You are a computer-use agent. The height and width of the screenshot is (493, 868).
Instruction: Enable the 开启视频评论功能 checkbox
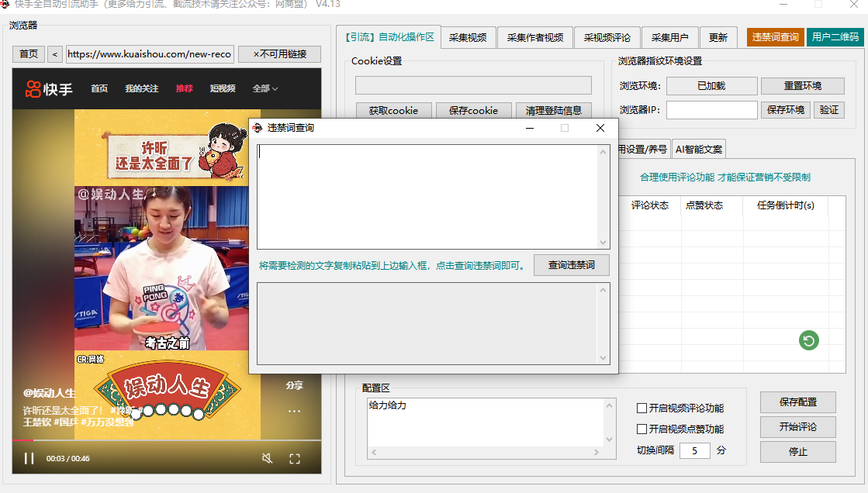point(641,408)
